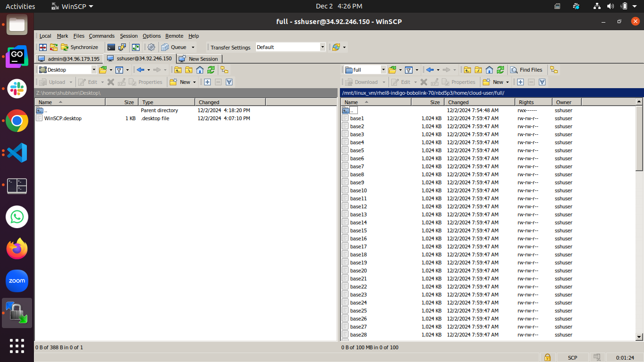644x362 pixels.
Task: Go to home directory in remote panel
Action: pyautogui.click(x=489, y=70)
